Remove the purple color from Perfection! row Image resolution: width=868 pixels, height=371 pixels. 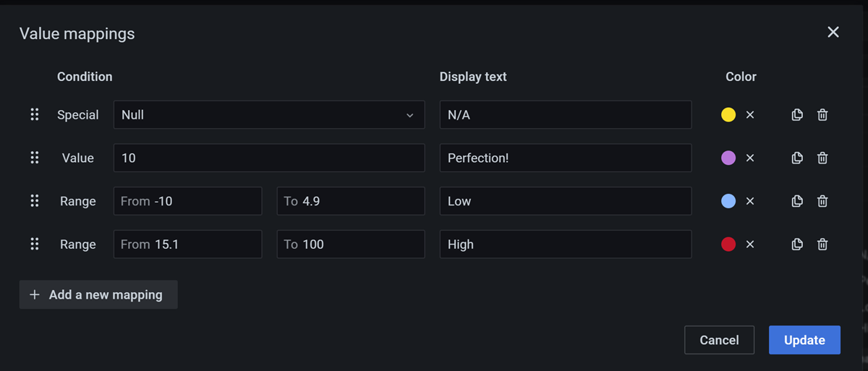coord(750,158)
